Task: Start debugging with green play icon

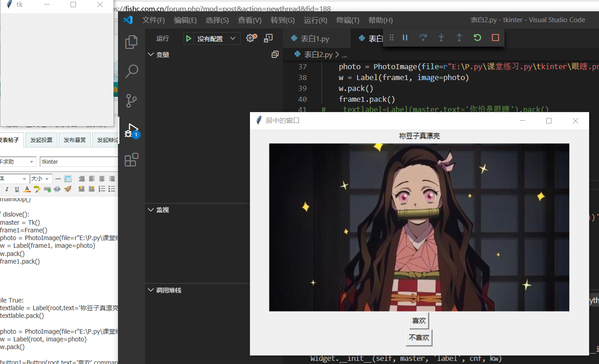Action: pyautogui.click(x=189, y=39)
